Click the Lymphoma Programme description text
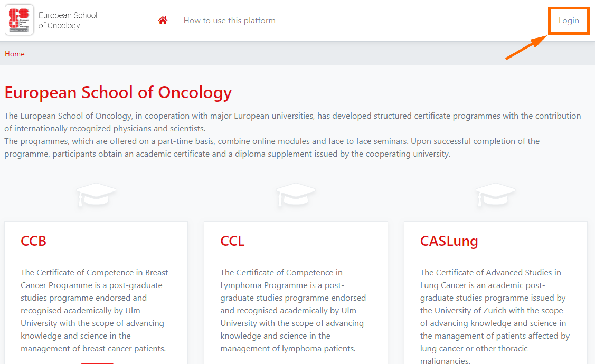The width and height of the screenshot is (595, 364). click(x=293, y=311)
